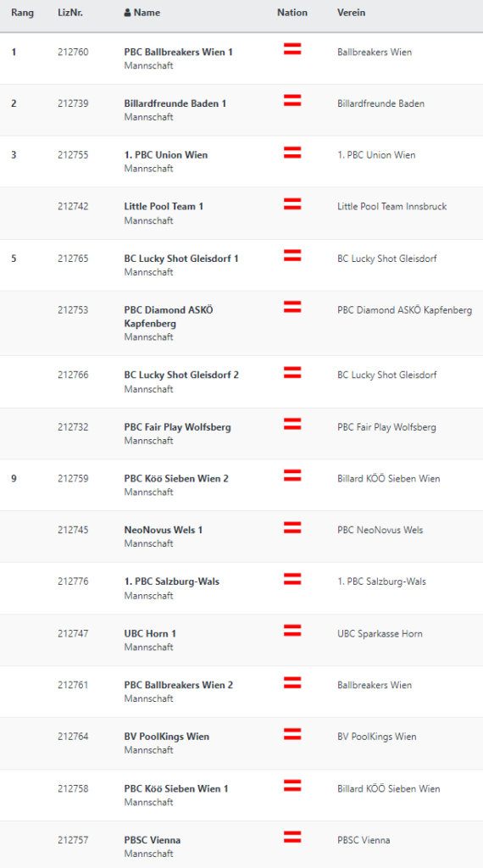The width and height of the screenshot is (483, 868).
Task: Sort by the LizNr. column header
Action: (70, 13)
